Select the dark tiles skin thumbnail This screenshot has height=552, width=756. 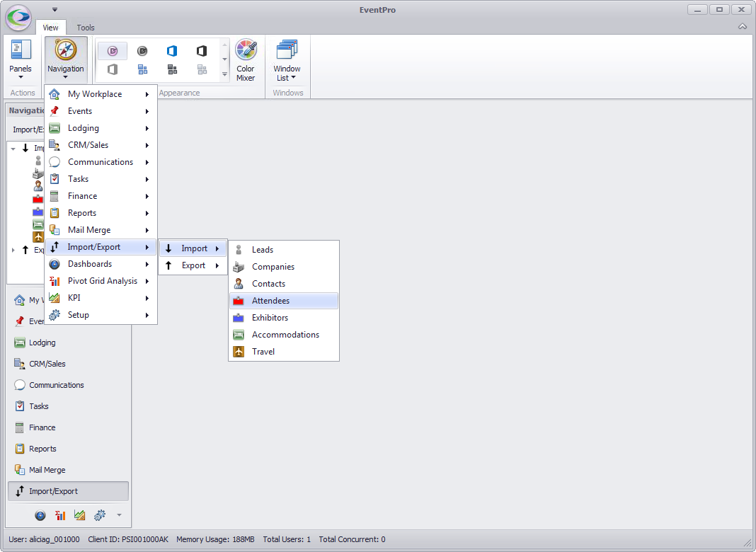[172, 69]
